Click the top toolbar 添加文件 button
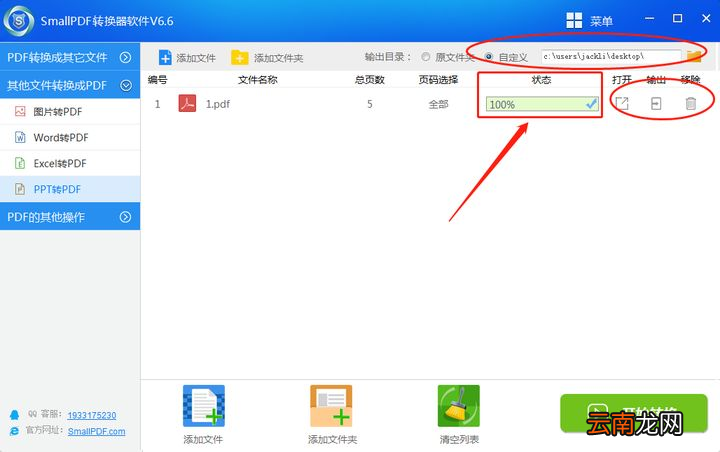Viewport: 720px width, 452px height. [187, 57]
